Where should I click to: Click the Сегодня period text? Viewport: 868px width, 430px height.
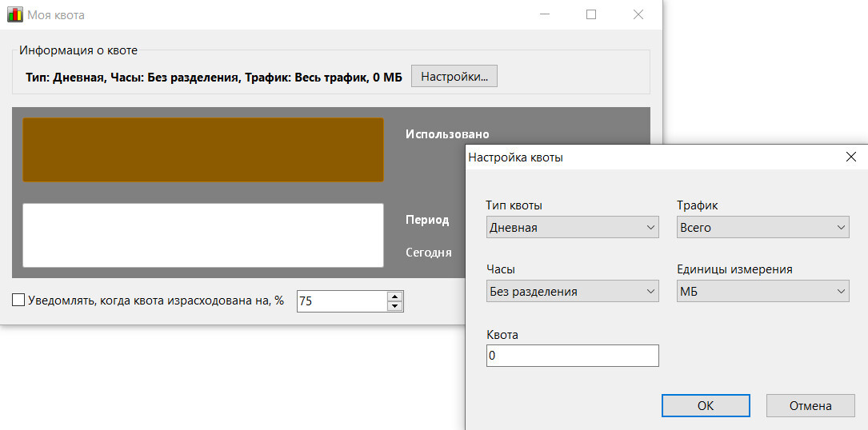tap(429, 253)
